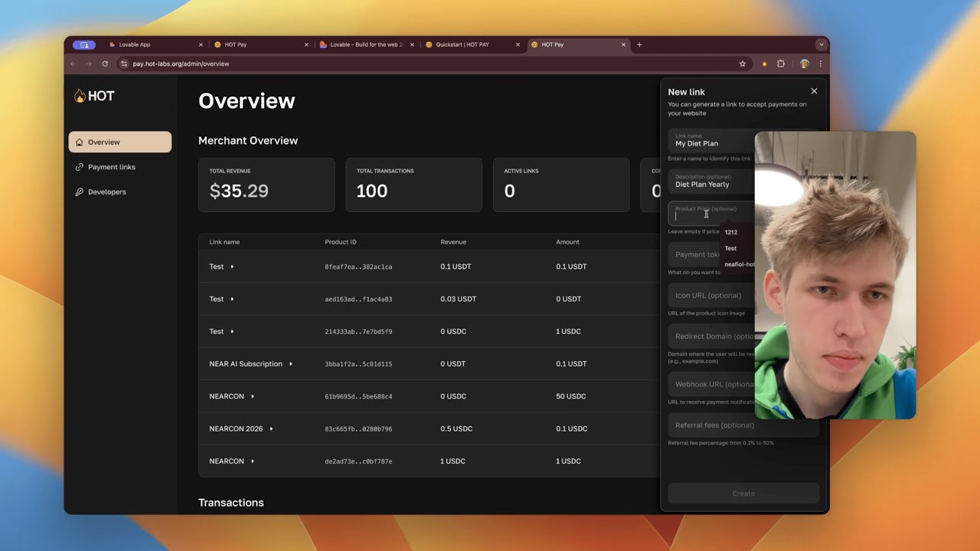Click the Total Revenue card
Image resolution: width=980 pixels, height=551 pixels.
[266, 184]
